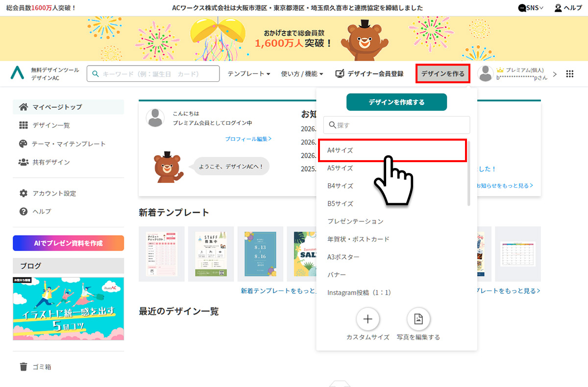The height and width of the screenshot is (387, 588).
Task: Click the カスタムサイズ plus icon
Action: tap(368, 319)
